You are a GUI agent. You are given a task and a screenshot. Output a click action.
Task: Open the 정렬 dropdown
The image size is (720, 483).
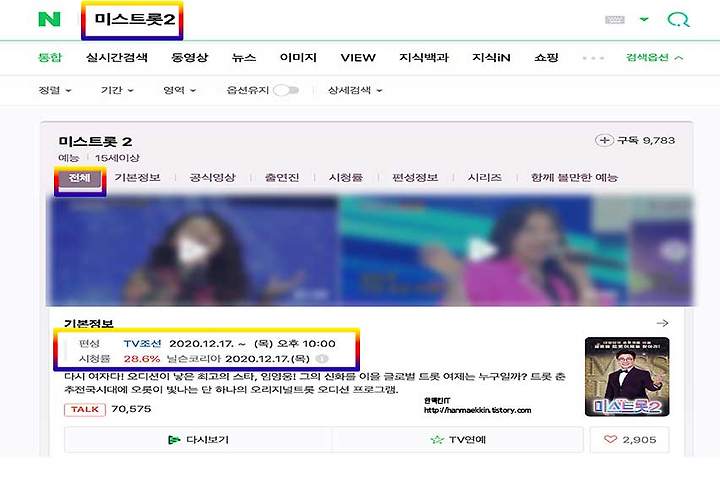coord(55,90)
